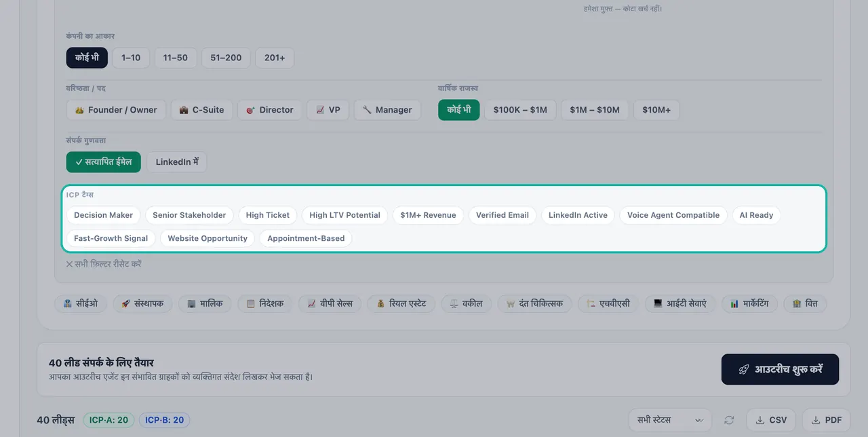Select the Voice Agent Compatible tag
868x437 pixels.
(x=673, y=215)
